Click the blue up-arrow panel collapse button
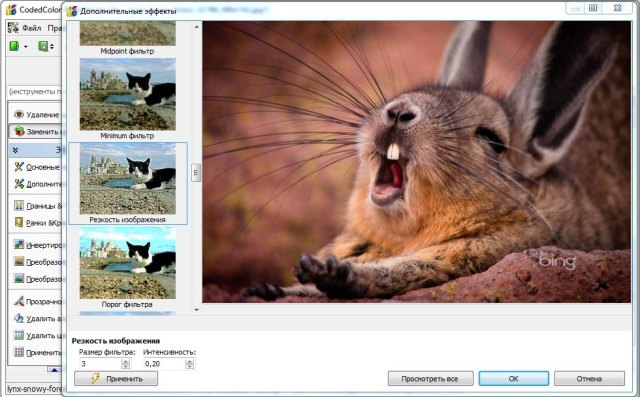The width and height of the screenshot is (640, 397). [x=54, y=370]
